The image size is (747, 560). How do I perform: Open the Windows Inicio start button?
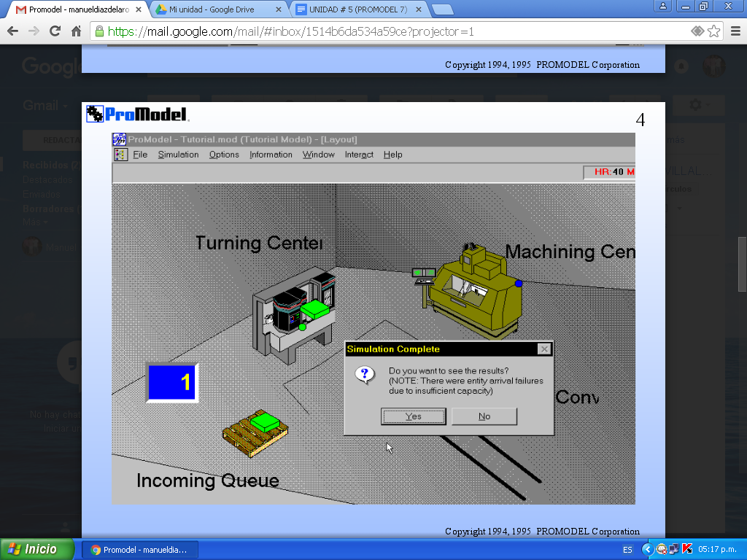pos(36,550)
